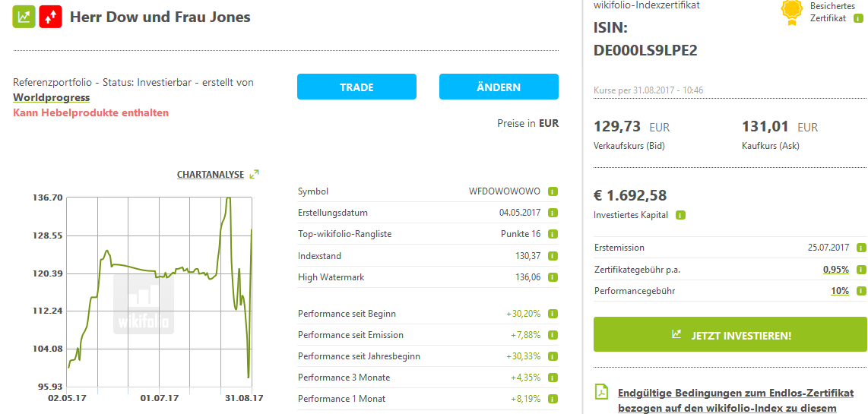Viewport: 868px width, 414px height.
Task: Show info for Performance seit Beginn
Action: click(x=553, y=314)
